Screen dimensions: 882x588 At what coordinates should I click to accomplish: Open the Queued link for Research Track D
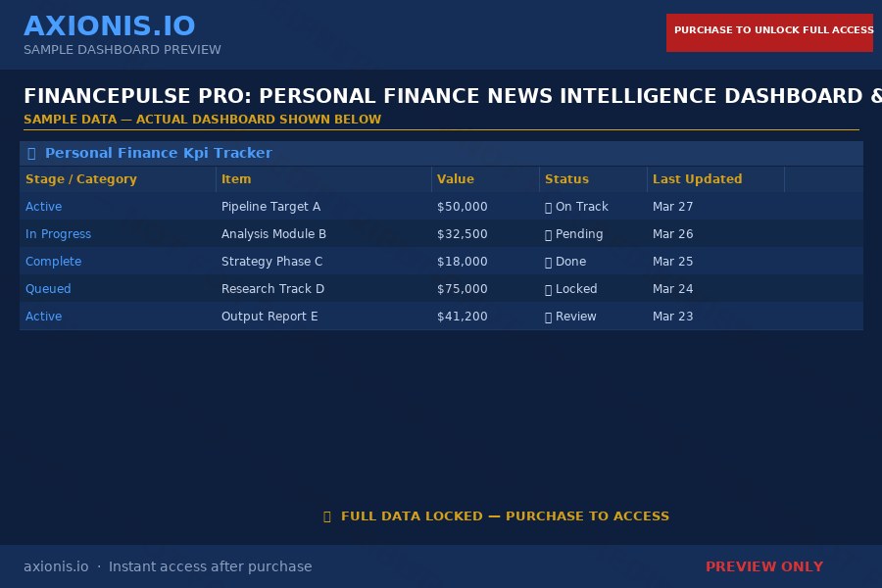click(48, 289)
